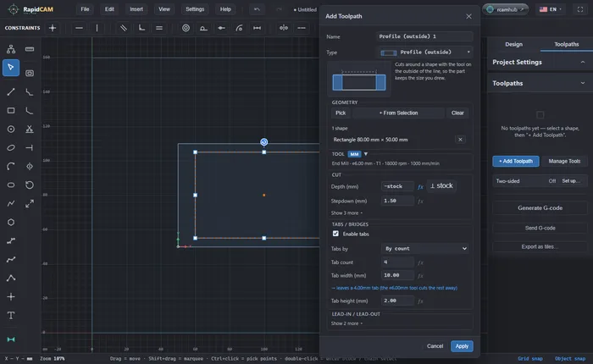Apply the Parallel constraint

(124, 28)
